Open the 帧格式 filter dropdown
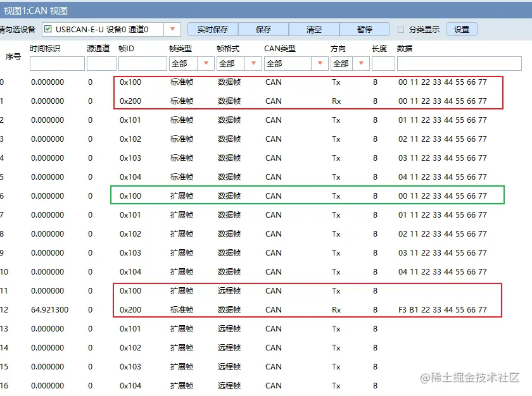532x396 pixels. [x=253, y=63]
